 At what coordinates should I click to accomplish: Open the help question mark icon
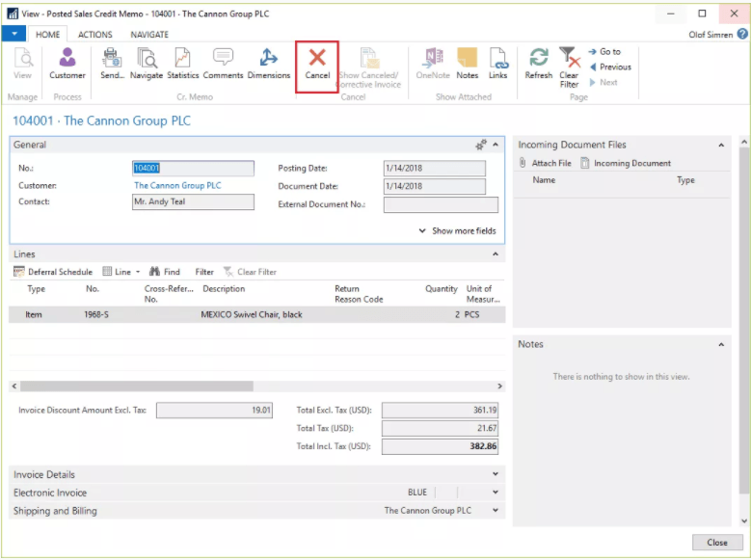click(x=742, y=34)
